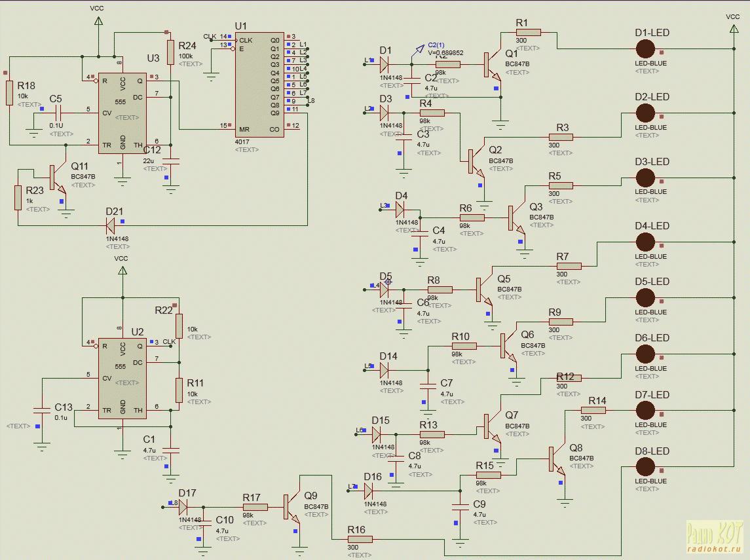Select the Q8 transistor symbol

(x=557, y=459)
